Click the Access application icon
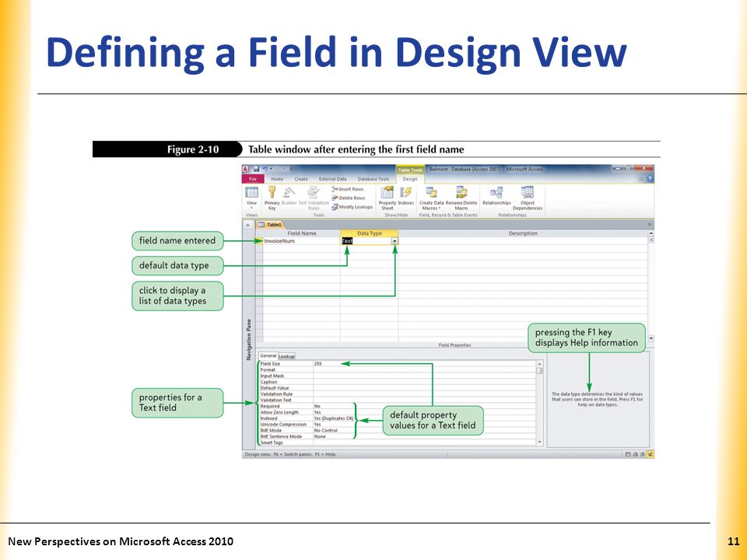Image resolution: width=747 pixels, height=560 pixels. [x=246, y=169]
